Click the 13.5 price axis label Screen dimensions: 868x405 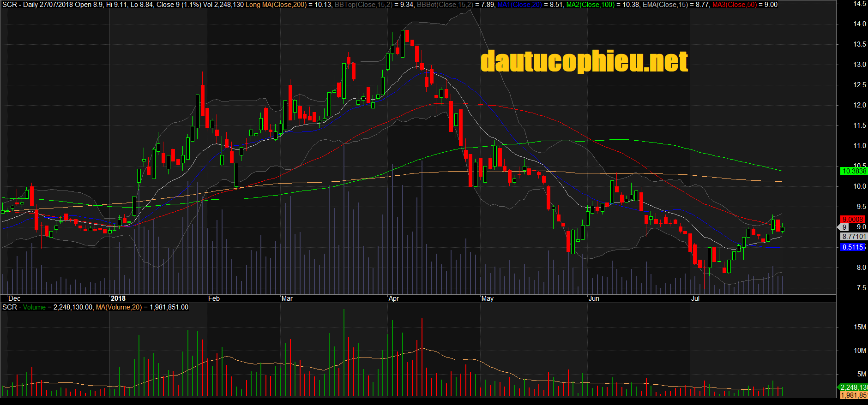(860, 44)
